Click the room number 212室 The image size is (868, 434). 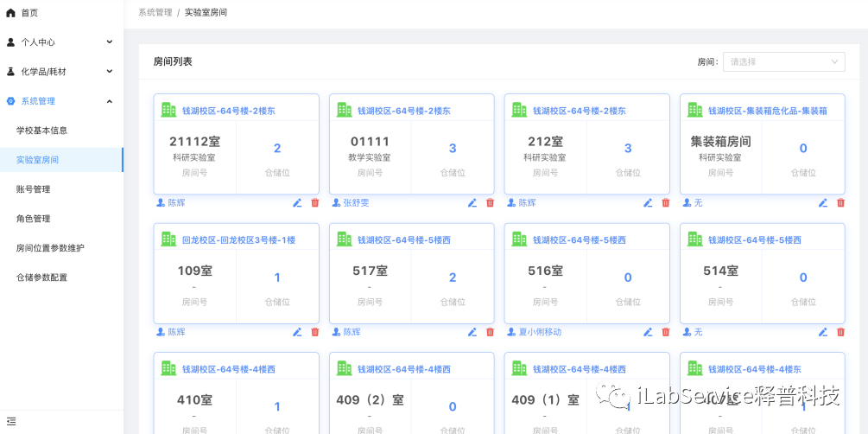click(545, 142)
